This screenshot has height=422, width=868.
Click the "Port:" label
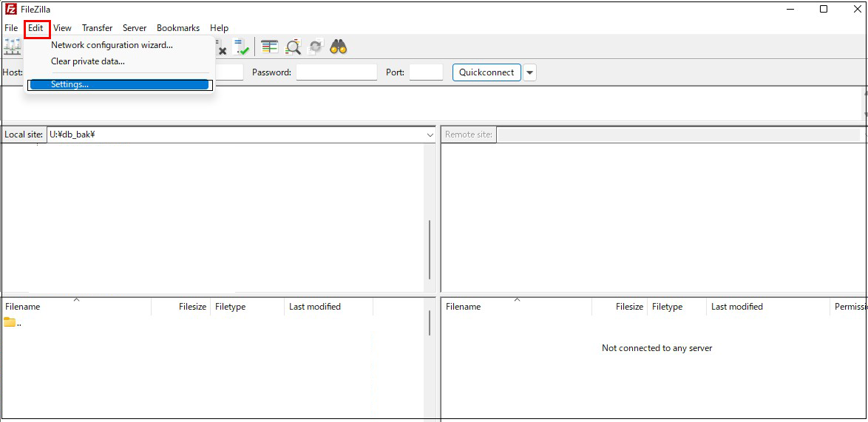click(396, 72)
